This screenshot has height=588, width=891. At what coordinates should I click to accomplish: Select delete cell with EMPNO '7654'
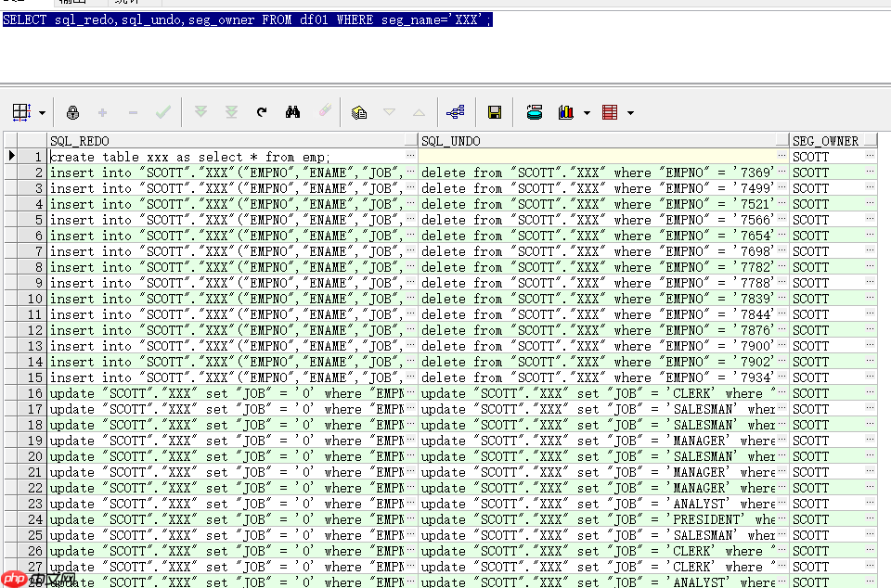pos(598,236)
